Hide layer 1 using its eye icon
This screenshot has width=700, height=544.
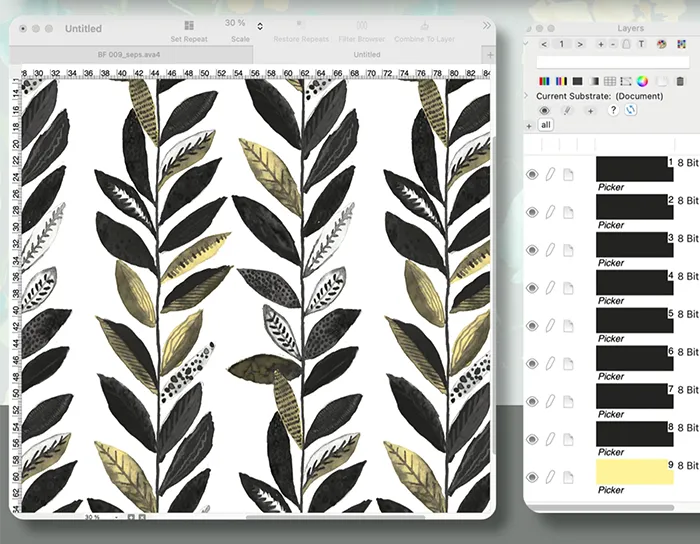532,174
